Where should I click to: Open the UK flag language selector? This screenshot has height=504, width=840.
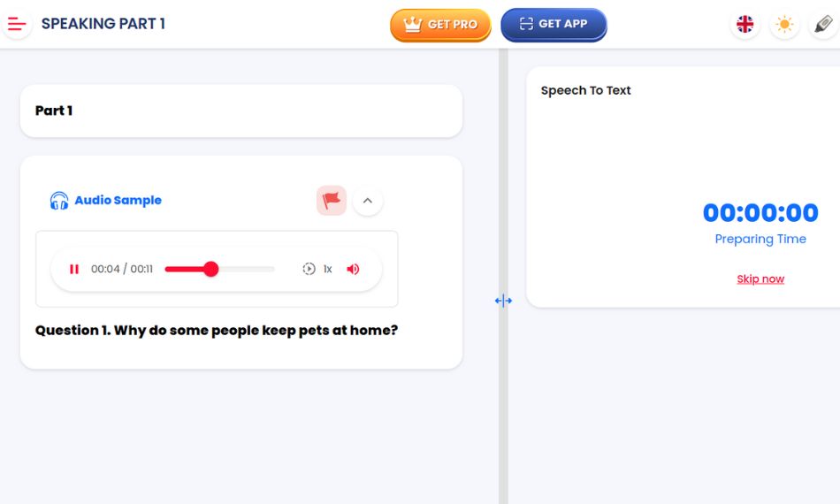[745, 24]
